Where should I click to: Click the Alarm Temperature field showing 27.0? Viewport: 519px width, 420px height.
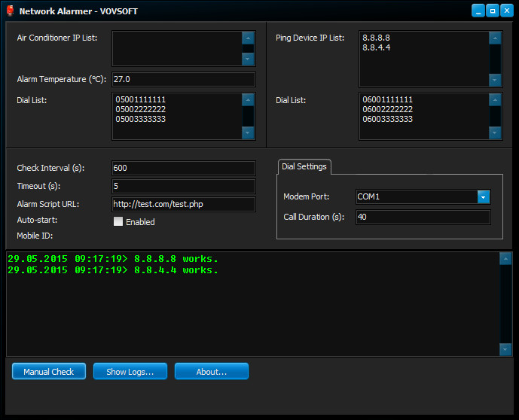point(184,79)
